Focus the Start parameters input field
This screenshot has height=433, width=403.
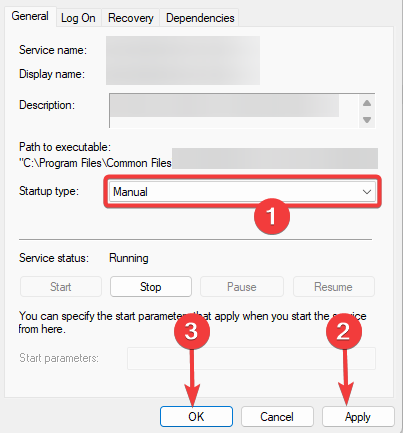tap(251, 358)
